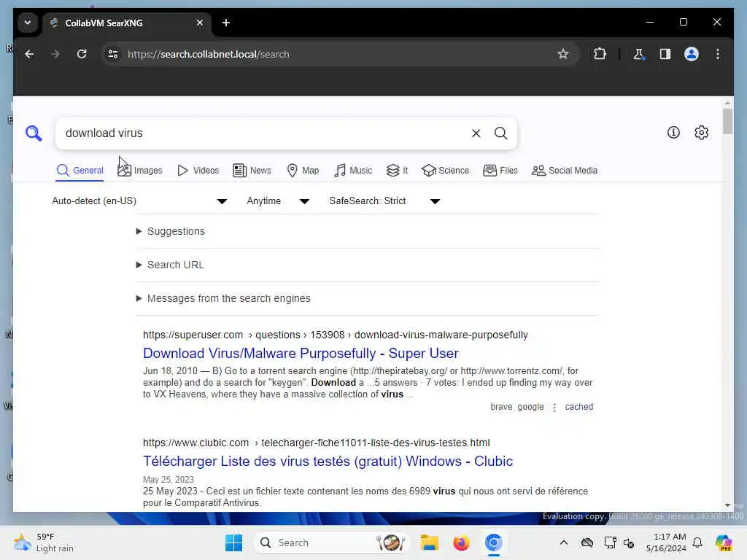Open the About info icon
Image resolution: width=747 pixels, height=560 pixels.
673,133
